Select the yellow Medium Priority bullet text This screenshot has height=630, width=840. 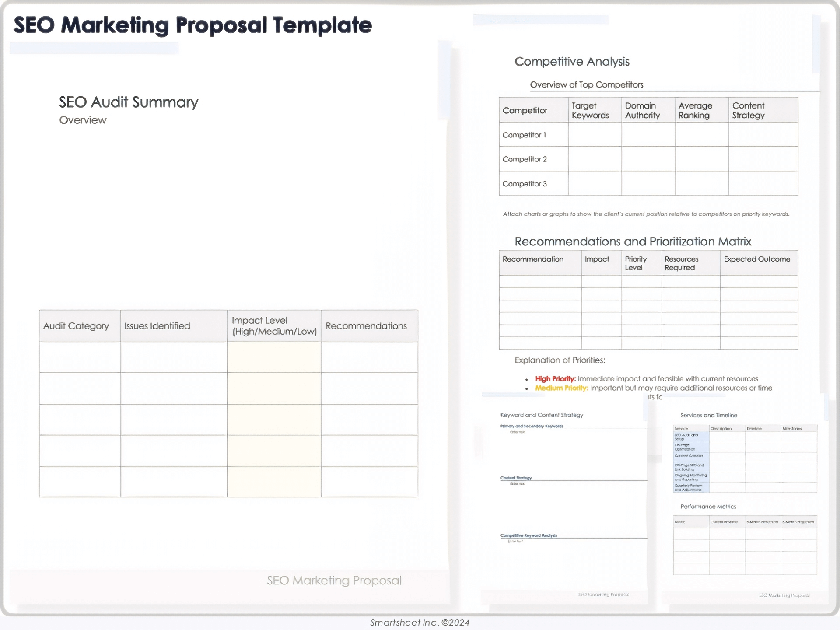[x=562, y=388]
